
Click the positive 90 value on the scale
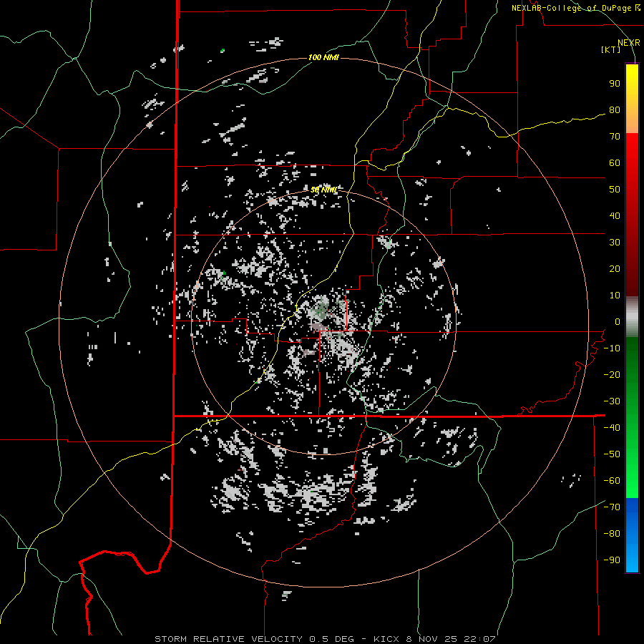[x=615, y=84]
